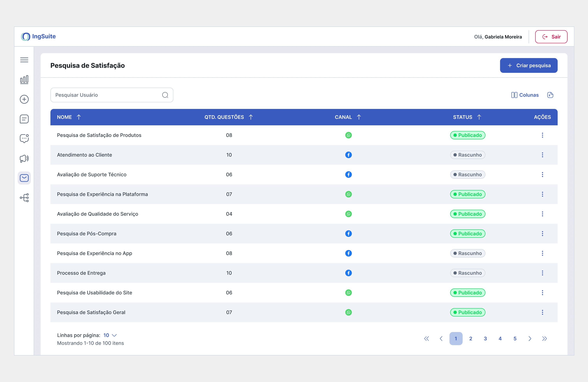Click the export file icon beside Colunas
This screenshot has width=588, height=382.
coord(550,95)
